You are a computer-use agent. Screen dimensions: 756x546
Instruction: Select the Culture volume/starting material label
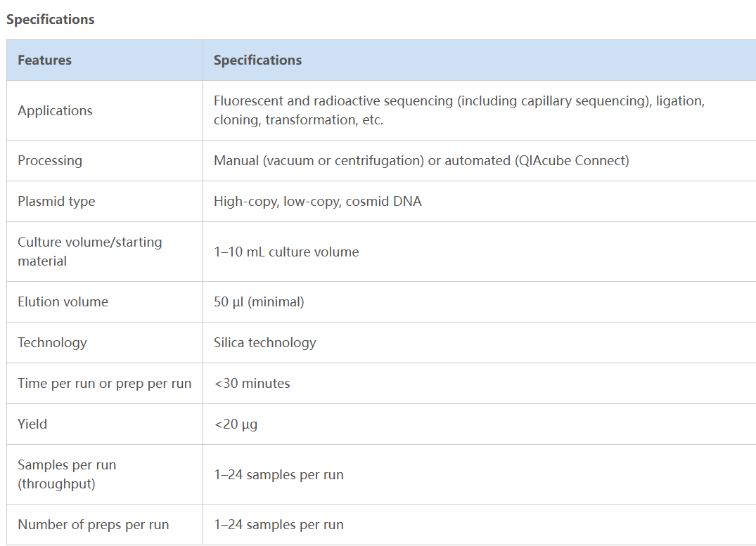89,252
